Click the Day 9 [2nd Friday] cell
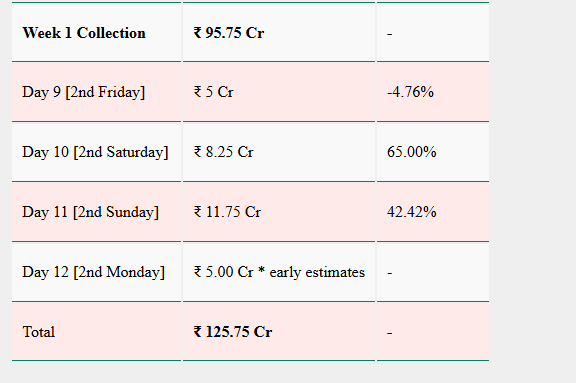This screenshot has height=383, width=576. coord(96,92)
